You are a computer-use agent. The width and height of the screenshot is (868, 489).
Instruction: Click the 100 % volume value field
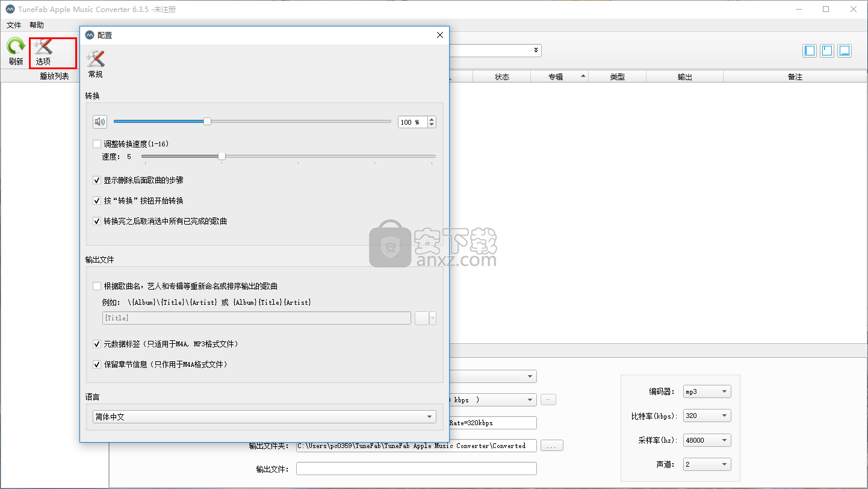[x=413, y=122]
